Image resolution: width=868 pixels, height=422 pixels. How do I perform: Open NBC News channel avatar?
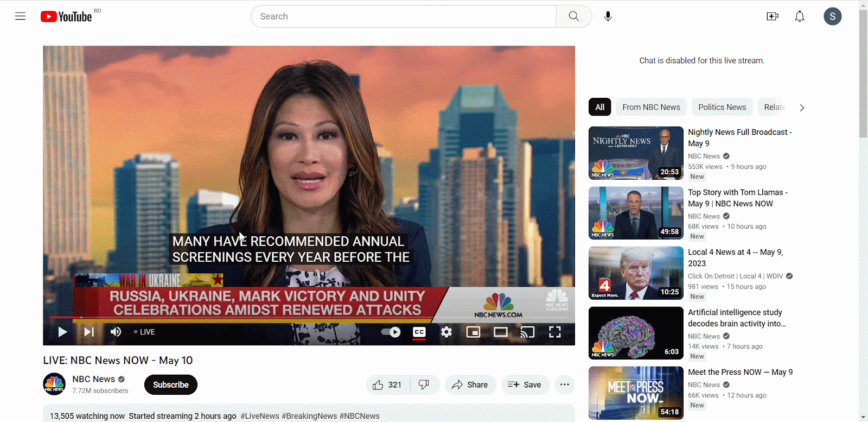point(54,384)
